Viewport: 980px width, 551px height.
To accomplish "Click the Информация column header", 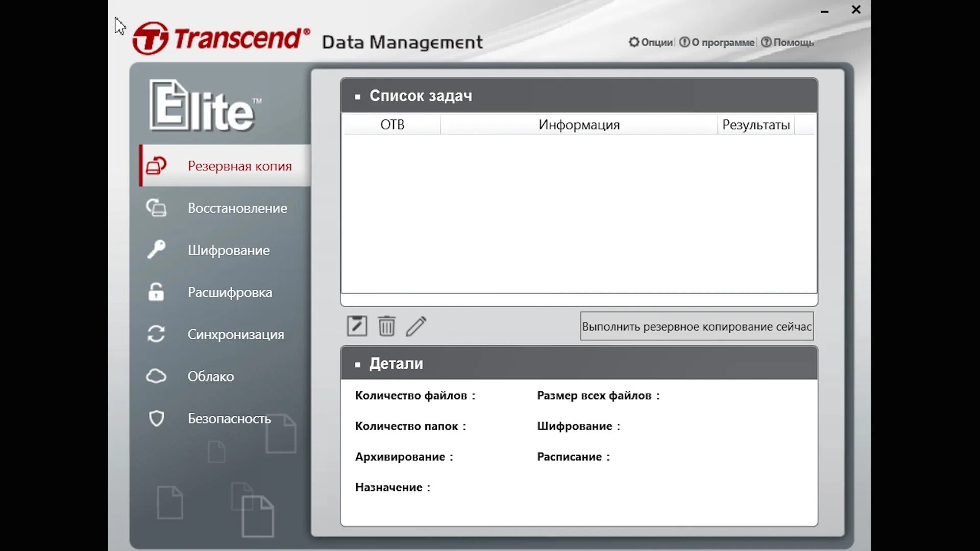I will click(x=579, y=124).
